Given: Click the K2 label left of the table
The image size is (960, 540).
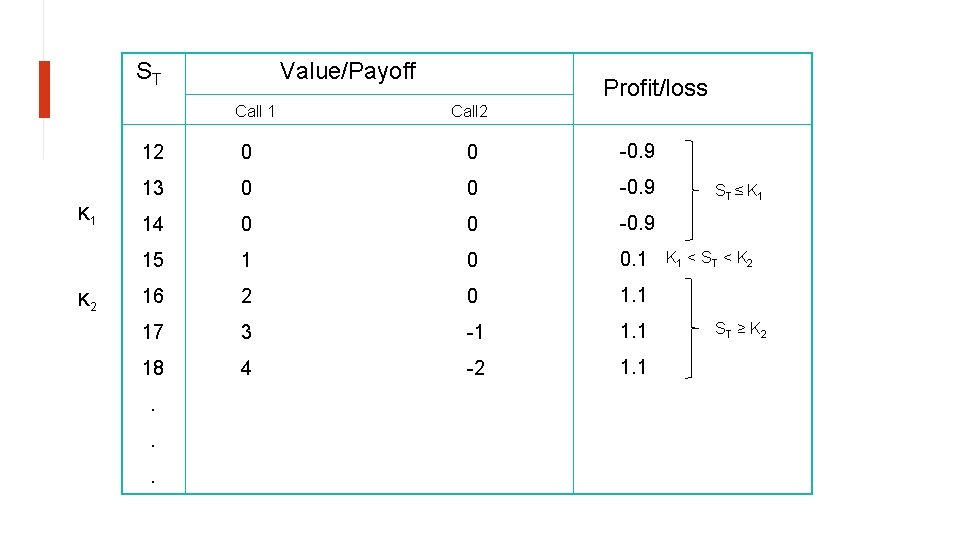Looking at the screenshot, I should (x=87, y=301).
